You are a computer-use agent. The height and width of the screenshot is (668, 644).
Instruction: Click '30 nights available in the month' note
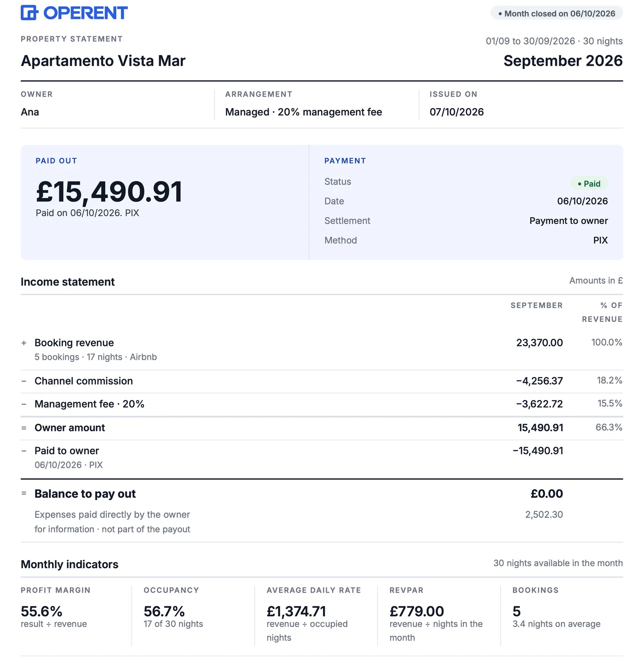pos(558,563)
